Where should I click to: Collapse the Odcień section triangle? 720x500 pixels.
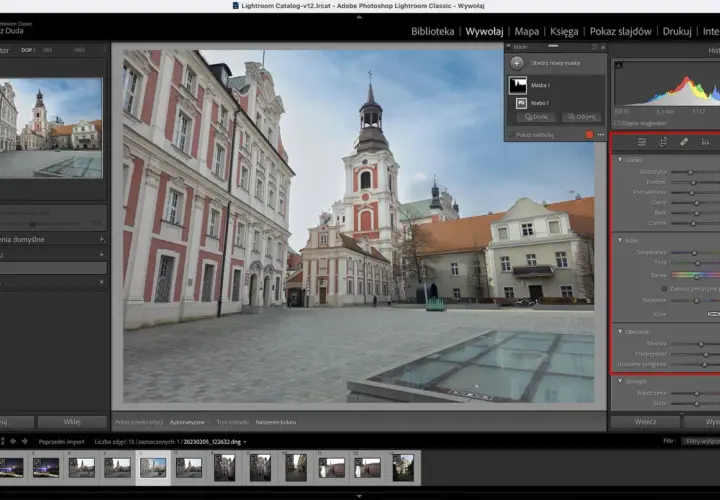pyautogui.click(x=620, y=160)
